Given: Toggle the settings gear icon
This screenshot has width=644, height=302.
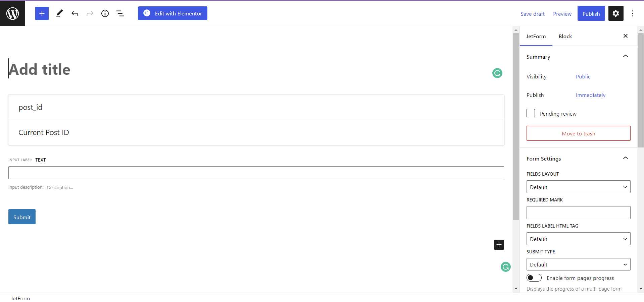Looking at the screenshot, I should pos(615,13).
